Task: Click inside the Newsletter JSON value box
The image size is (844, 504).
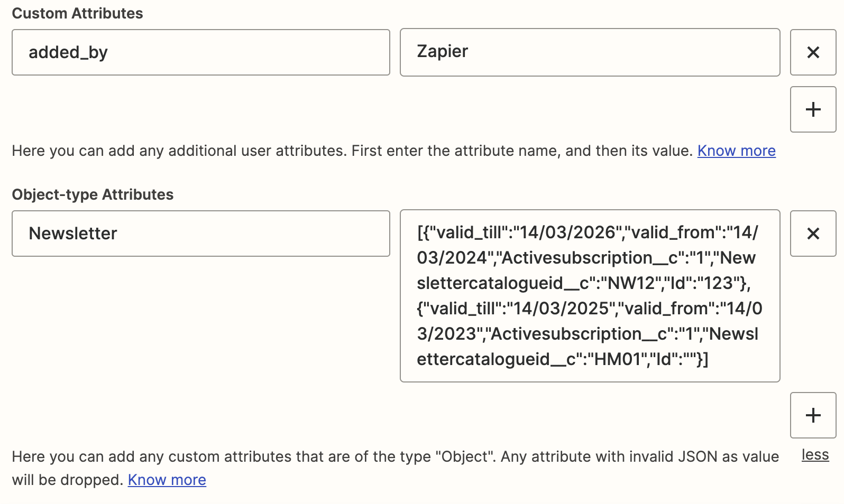Action: (x=590, y=296)
